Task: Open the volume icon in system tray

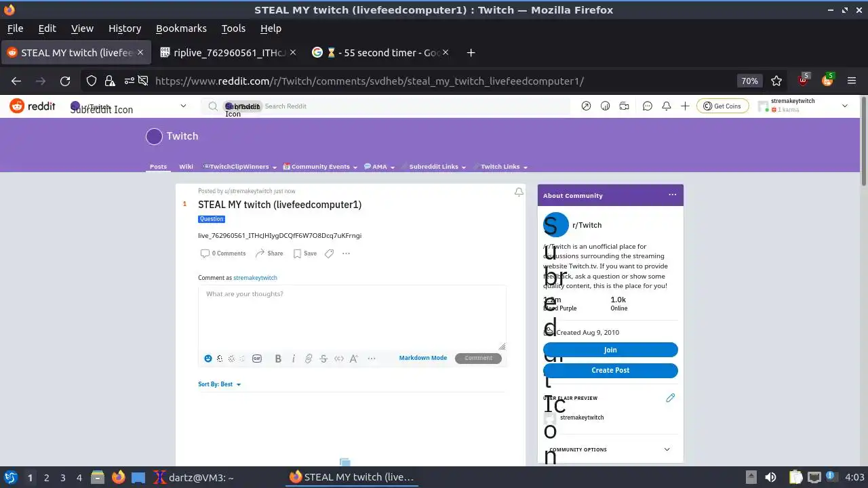Action: tap(770, 477)
